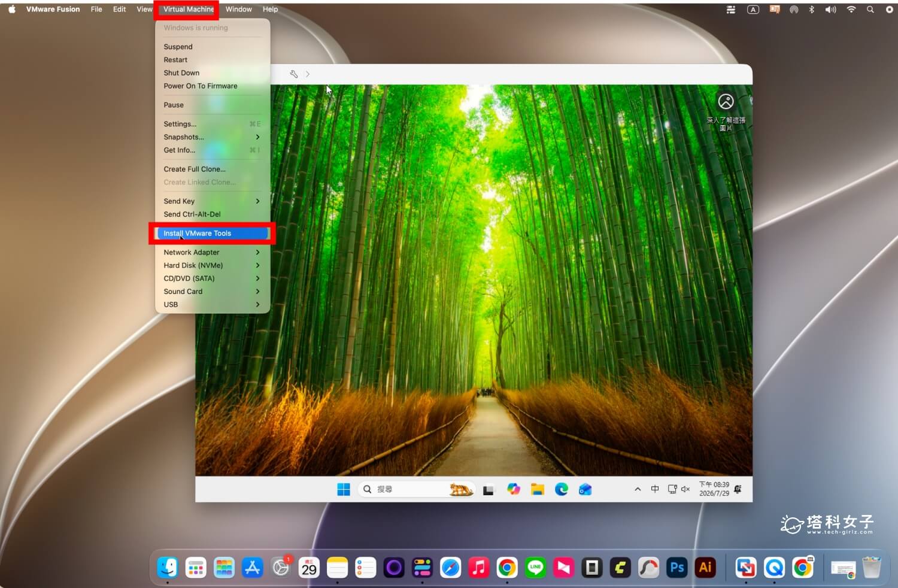The height and width of the screenshot is (588, 898).
Task: Open Music from the Dock
Action: 478,567
